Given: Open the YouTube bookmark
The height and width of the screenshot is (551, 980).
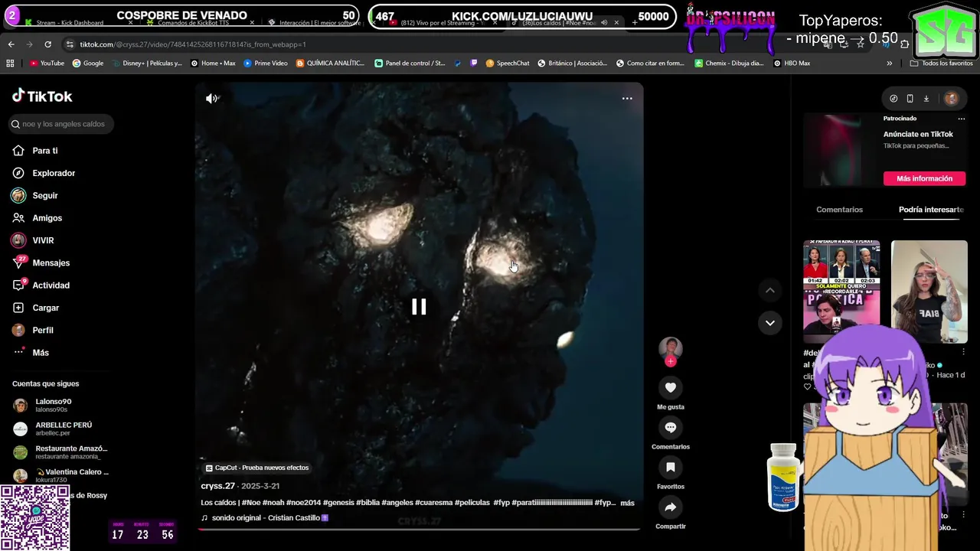Looking at the screenshot, I should [x=47, y=64].
